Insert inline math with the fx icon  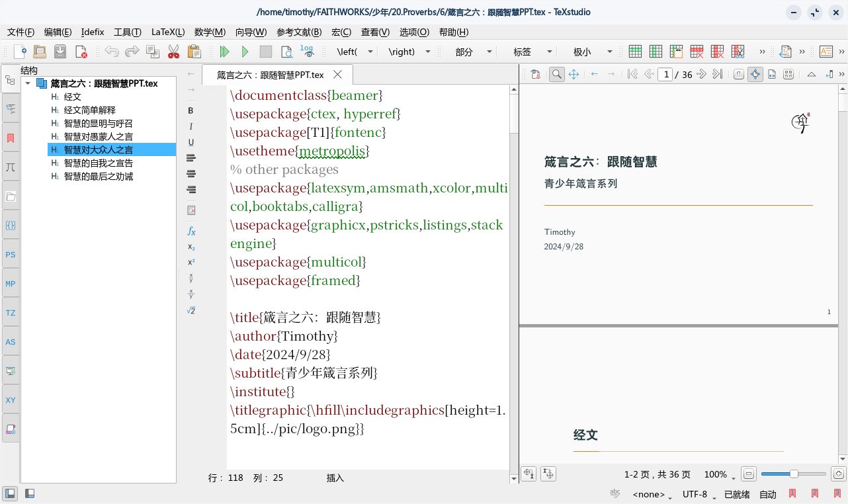point(191,231)
